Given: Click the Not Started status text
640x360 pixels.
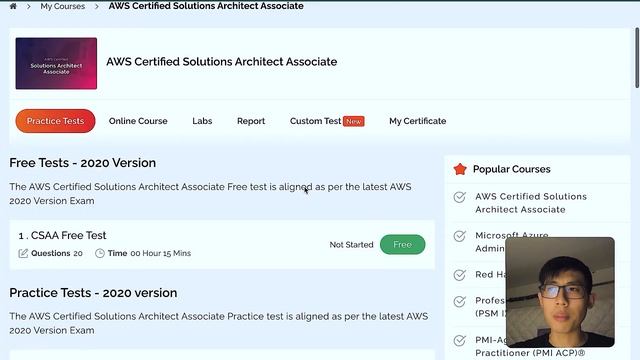Looking at the screenshot, I should [351, 244].
